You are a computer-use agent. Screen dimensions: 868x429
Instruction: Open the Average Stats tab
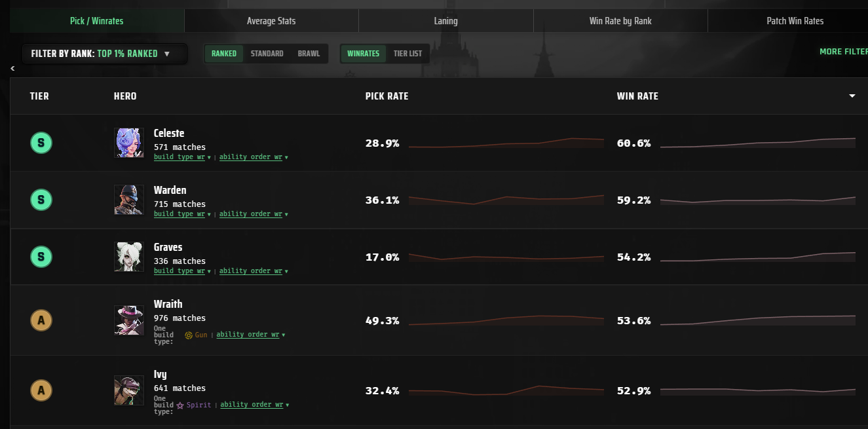coord(271,21)
